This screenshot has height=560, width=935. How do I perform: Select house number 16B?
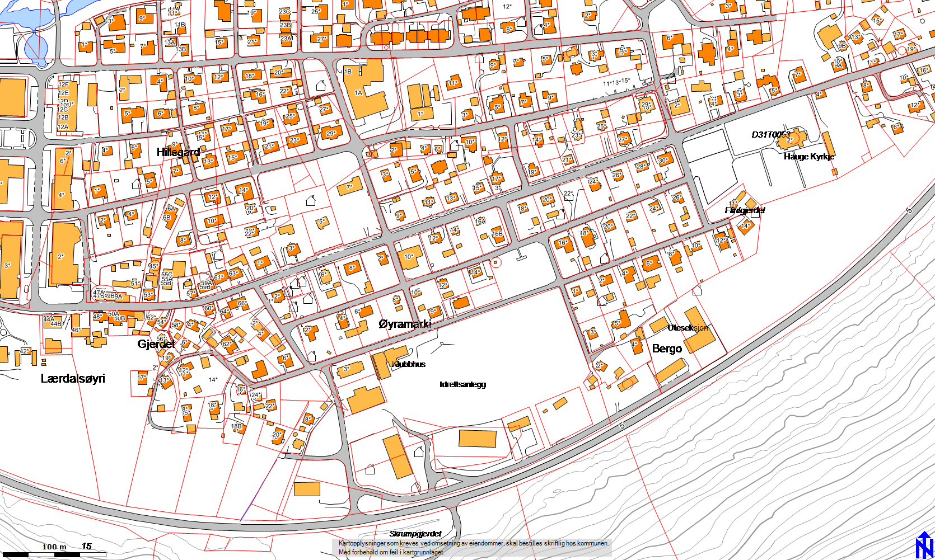pos(497,234)
